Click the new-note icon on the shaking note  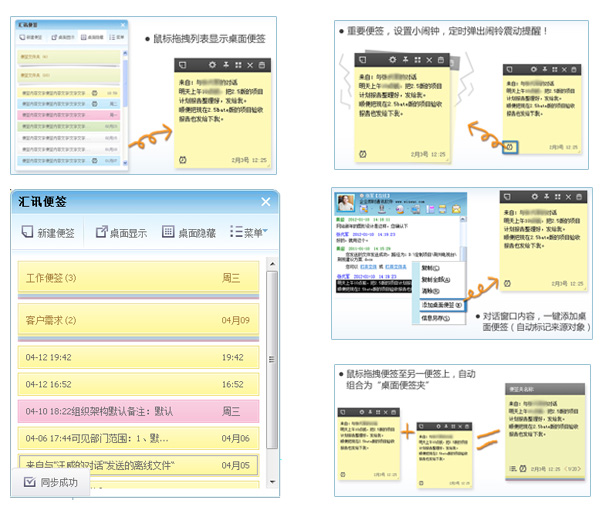point(362,60)
